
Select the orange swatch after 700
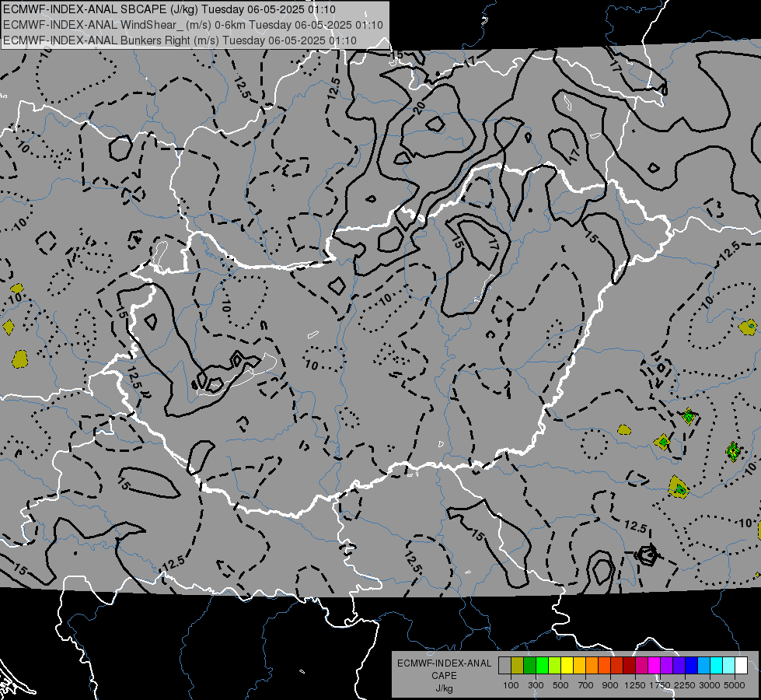(592, 666)
